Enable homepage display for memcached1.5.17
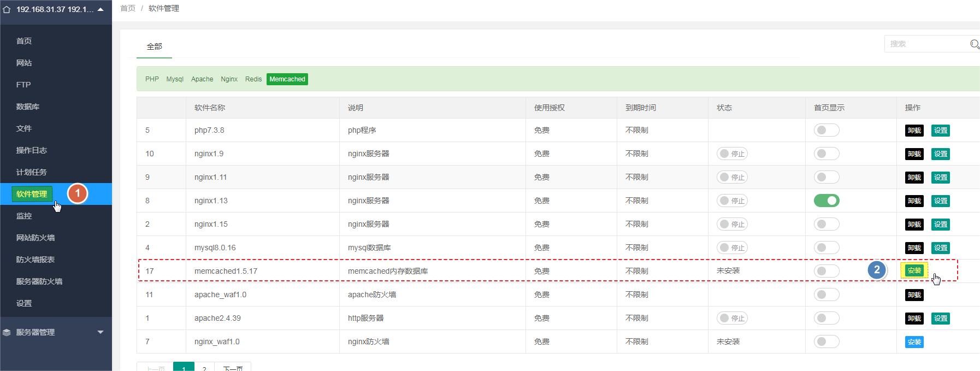Image resolution: width=980 pixels, height=371 pixels. point(826,271)
